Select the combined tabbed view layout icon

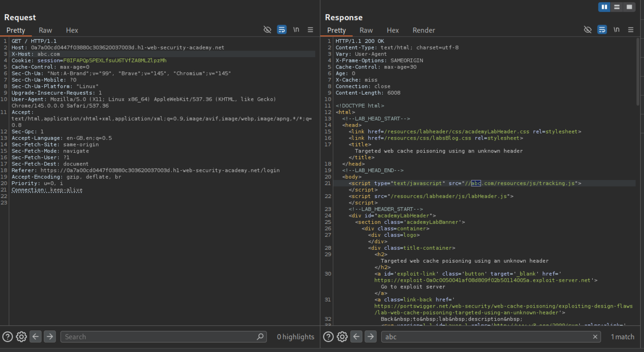(629, 7)
